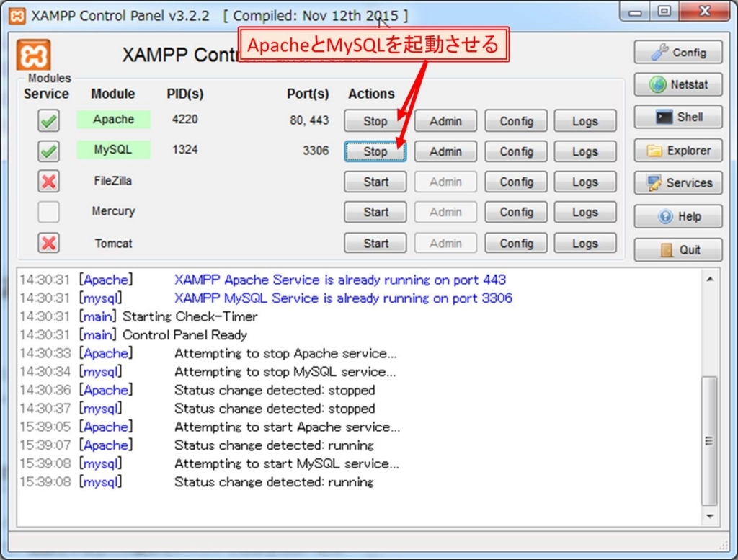Image resolution: width=738 pixels, height=560 pixels.
Task: Open Netstat with globe icon
Action: coord(677,85)
